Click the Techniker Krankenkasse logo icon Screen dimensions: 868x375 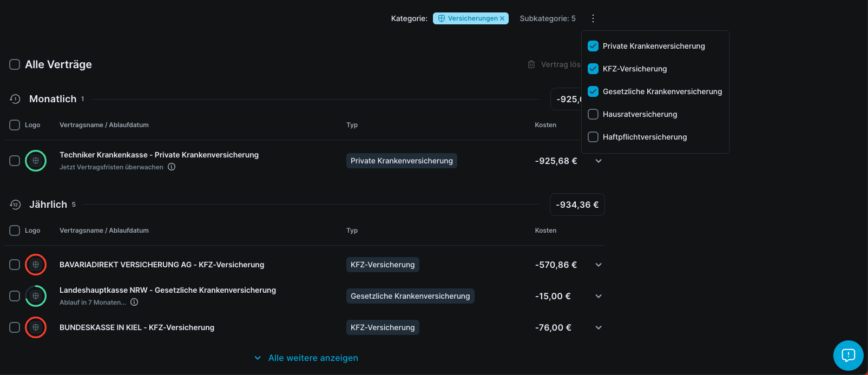pos(36,161)
